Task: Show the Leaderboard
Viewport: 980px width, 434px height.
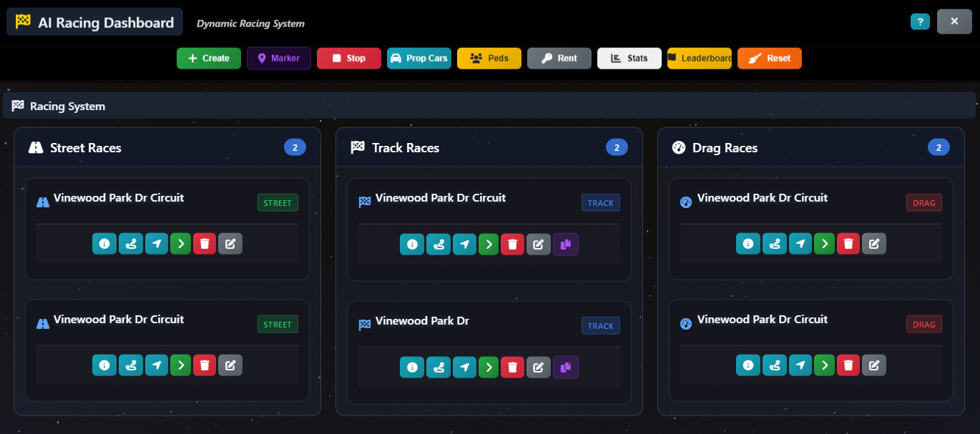Action: tap(699, 58)
